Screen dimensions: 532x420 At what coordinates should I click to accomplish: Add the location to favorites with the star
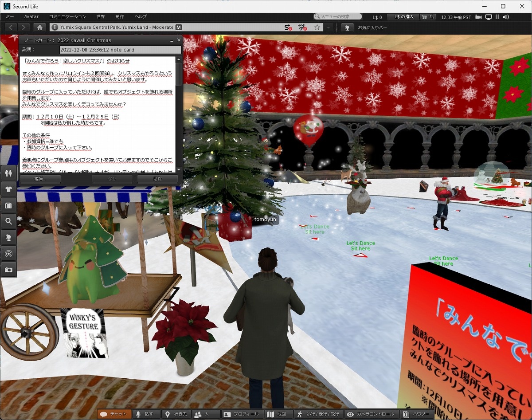(x=317, y=27)
